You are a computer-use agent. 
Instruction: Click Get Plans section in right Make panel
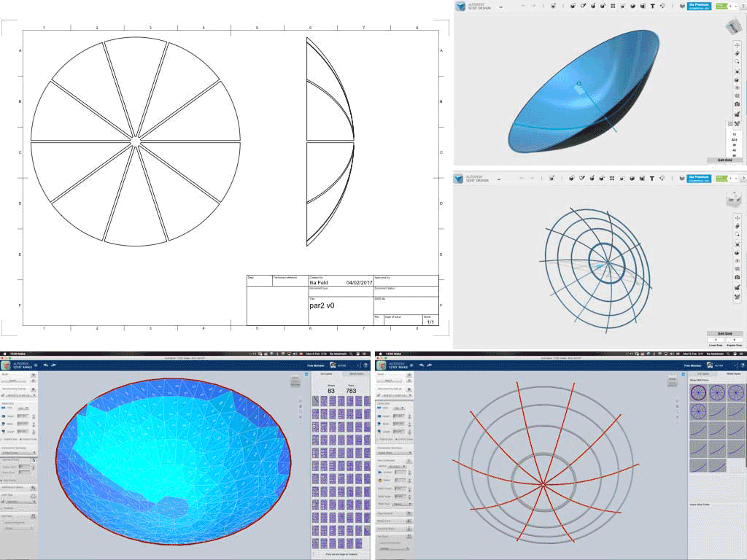(395, 536)
